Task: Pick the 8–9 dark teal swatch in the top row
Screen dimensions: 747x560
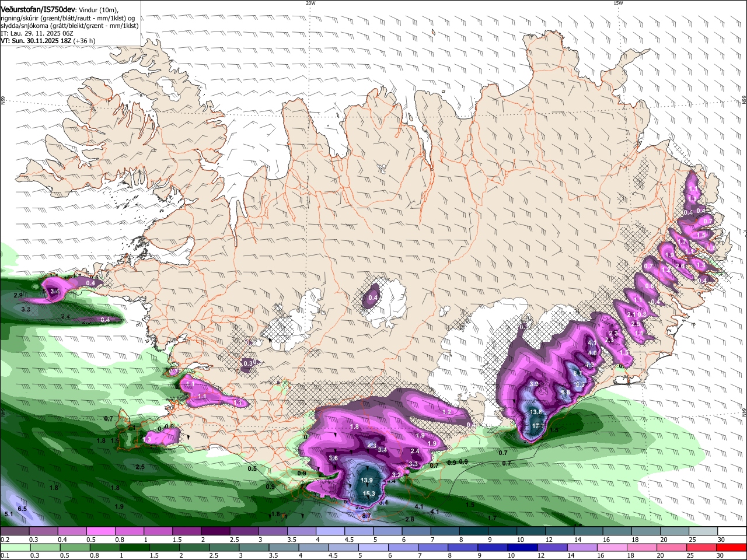Action: coord(474,531)
